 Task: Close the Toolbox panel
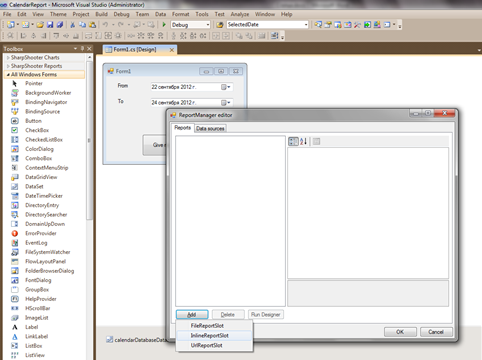[x=89, y=49]
